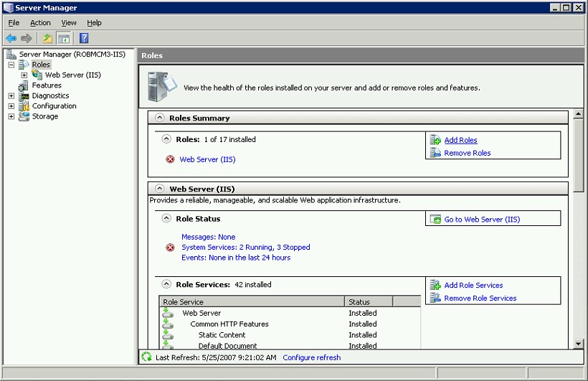Click icon beside Static Content row
Viewport: 588px width, 381px height.
coord(168,334)
